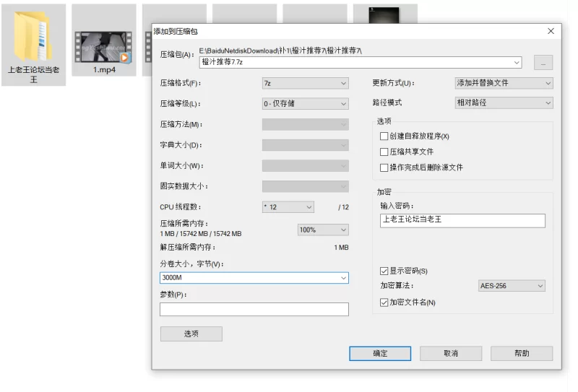Open the 压缩等级 dropdown showing 0 - 仅存储
Viewport: 578px width, 392px height.
pos(305,104)
